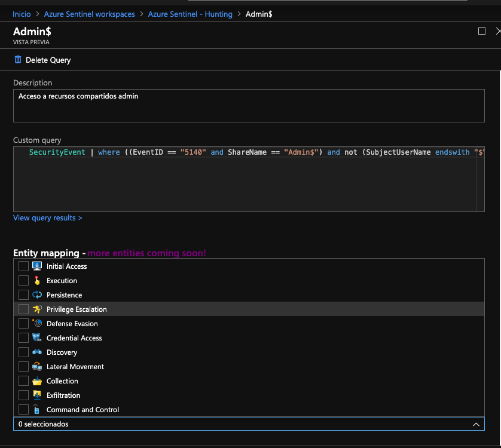Enable the Collection checkbox
Image resolution: width=501 pixels, height=448 pixels.
(x=23, y=381)
